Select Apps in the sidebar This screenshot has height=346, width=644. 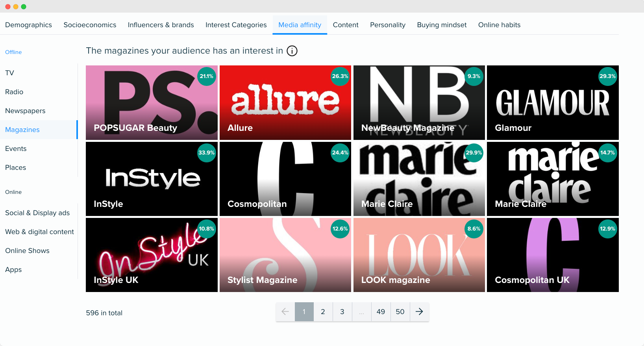coord(39,270)
